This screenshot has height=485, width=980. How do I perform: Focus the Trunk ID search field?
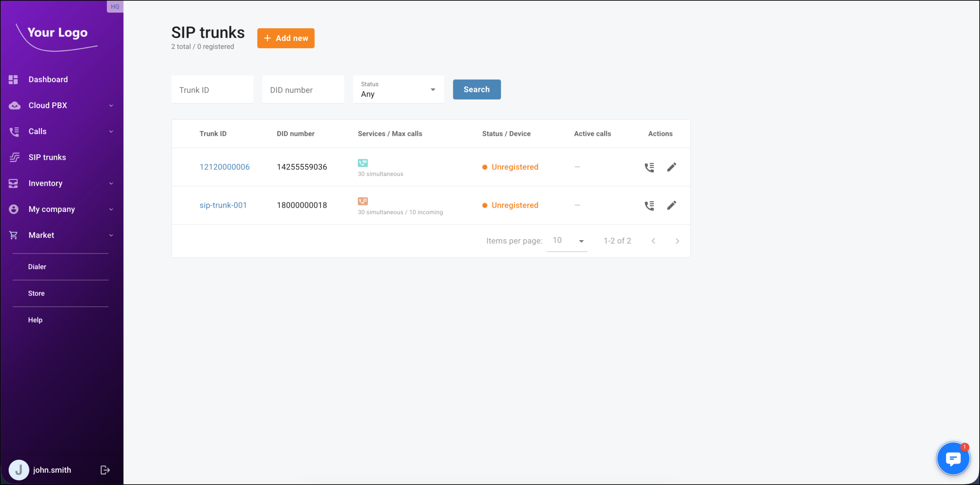(212, 90)
